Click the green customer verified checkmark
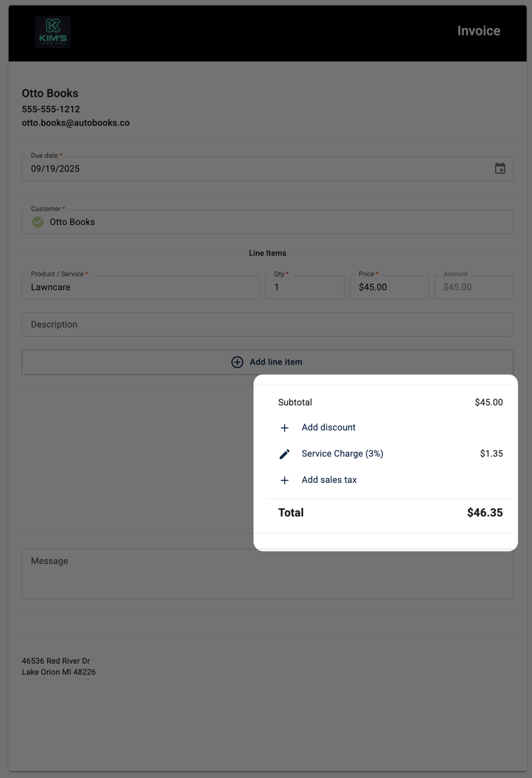The width and height of the screenshot is (532, 778). point(38,222)
